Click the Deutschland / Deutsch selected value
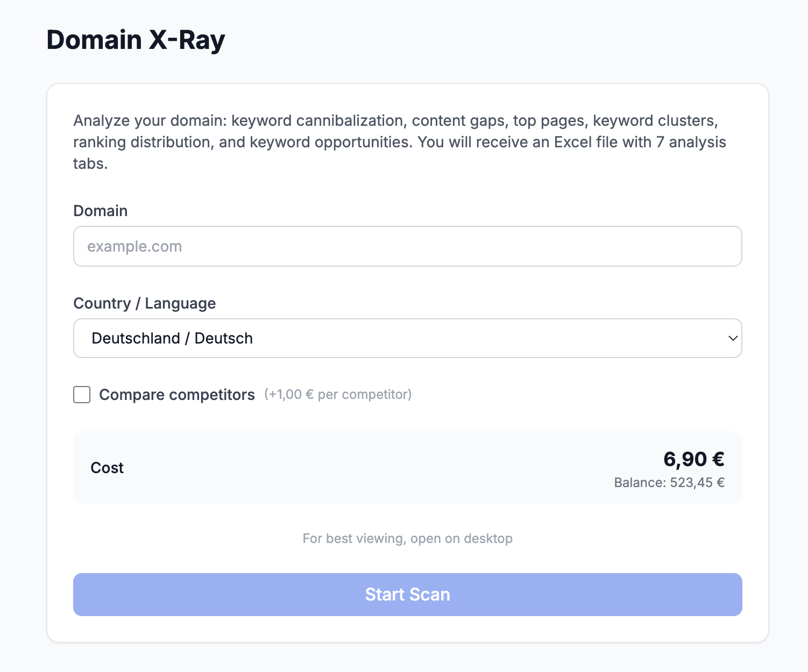Image resolution: width=808 pixels, height=672 pixels. tap(172, 338)
